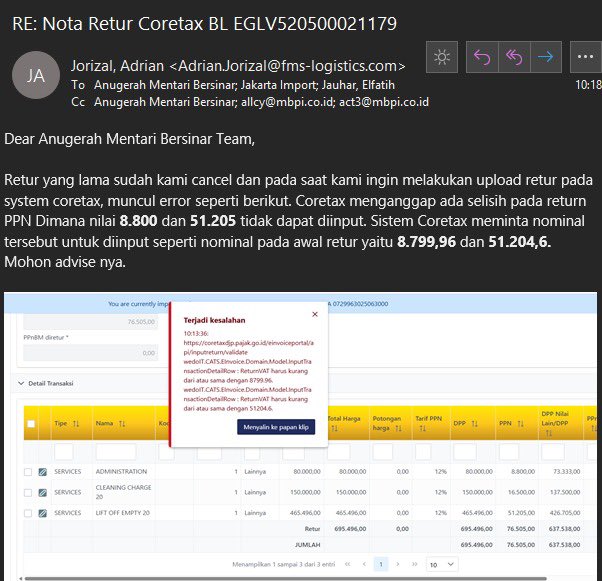Go to the previous table page
The height and width of the screenshot is (581, 602).
pyautogui.click(x=364, y=564)
